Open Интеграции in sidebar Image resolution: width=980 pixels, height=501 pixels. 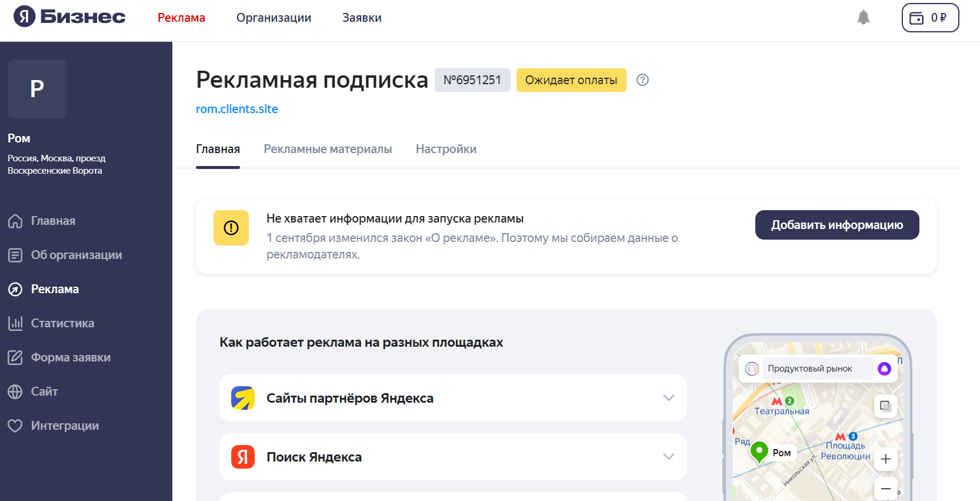(x=65, y=426)
